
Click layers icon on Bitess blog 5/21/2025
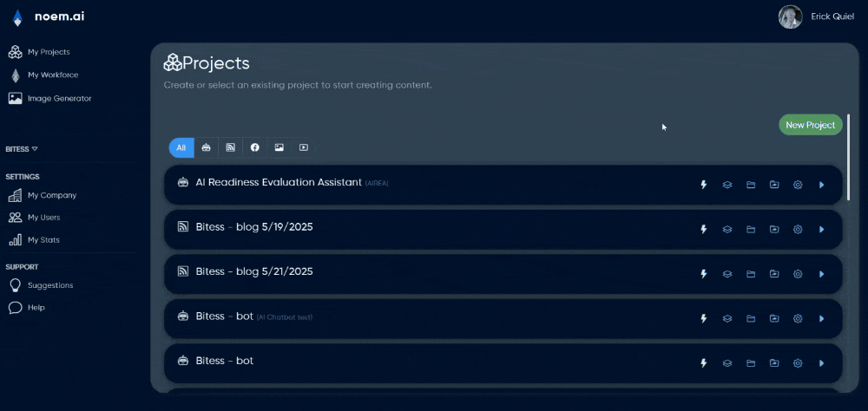(727, 274)
